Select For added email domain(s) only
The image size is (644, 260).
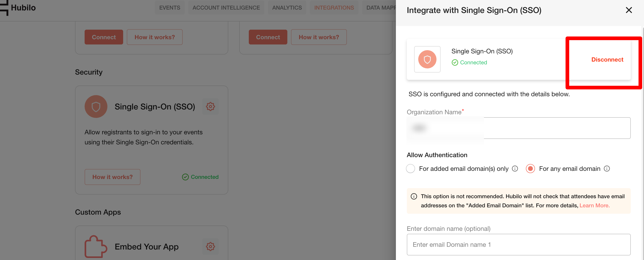pos(410,169)
